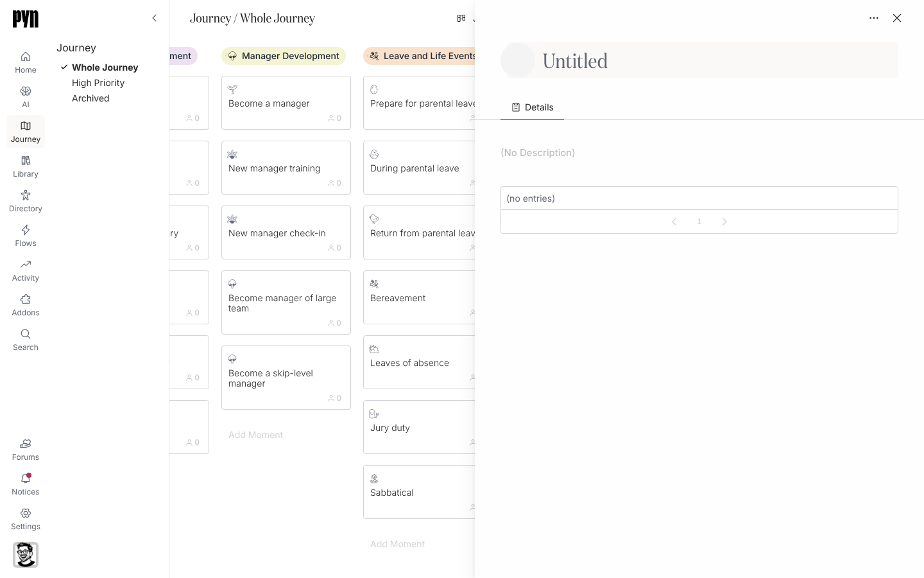The height and width of the screenshot is (578, 924).
Task: Click the Leave and Life Events stage label
Action: (x=420, y=56)
